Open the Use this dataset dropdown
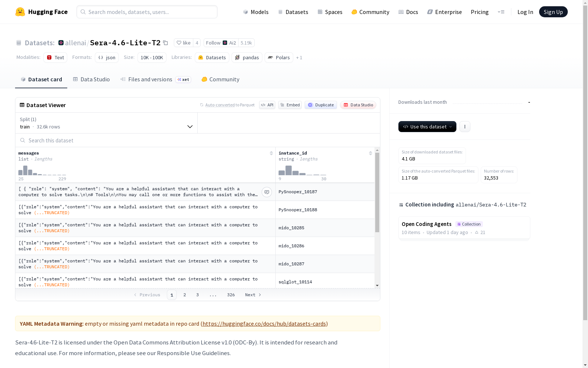This screenshot has height=368, width=588. [427, 127]
